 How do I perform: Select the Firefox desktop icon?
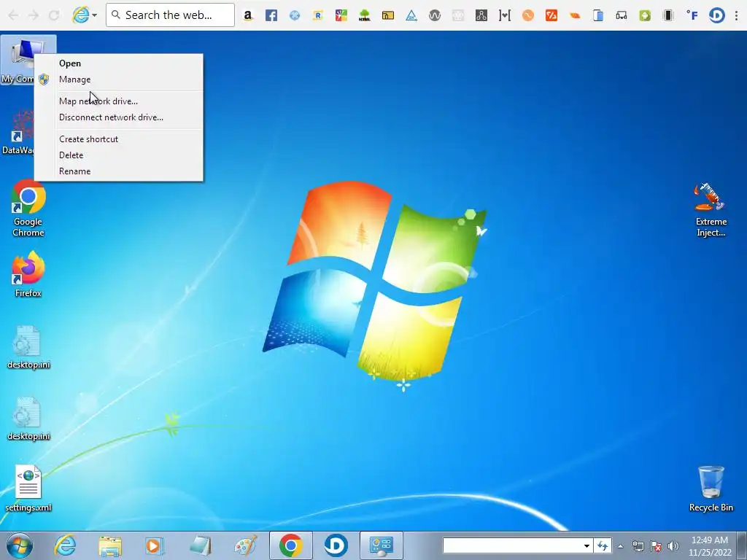click(28, 274)
